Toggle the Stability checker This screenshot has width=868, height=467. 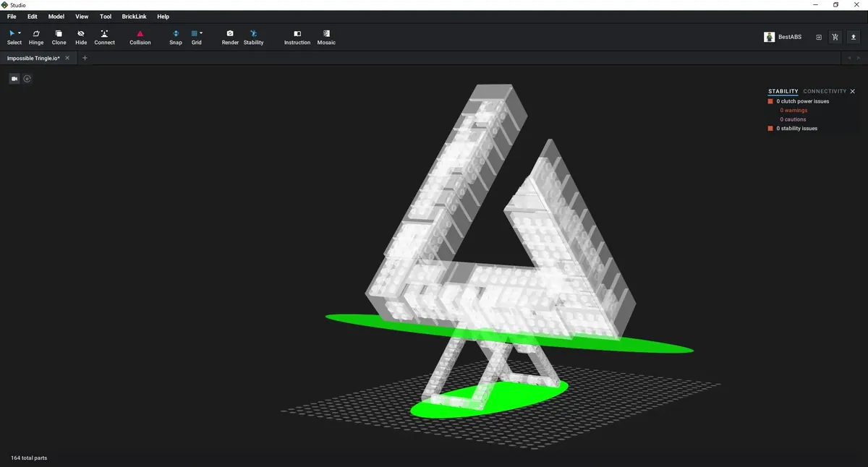pyautogui.click(x=253, y=37)
